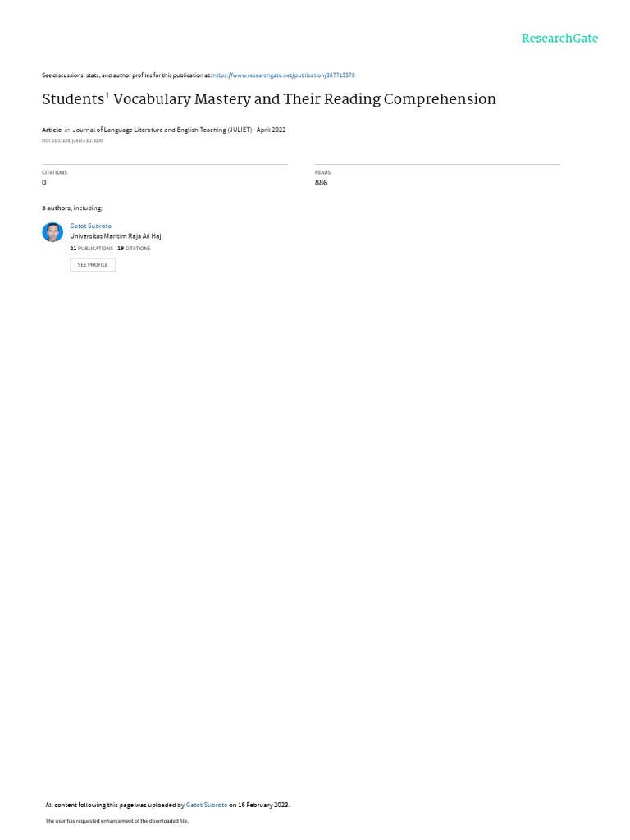Click the reads count 886
The height and width of the screenshot is (840, 630).
pos(321,183)
